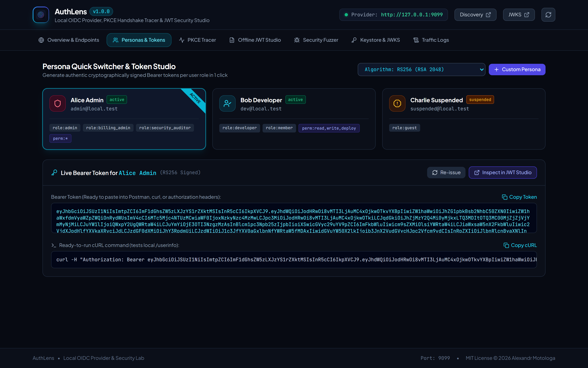
Task: Click the role:guest tag
Action: pos(404,128)
